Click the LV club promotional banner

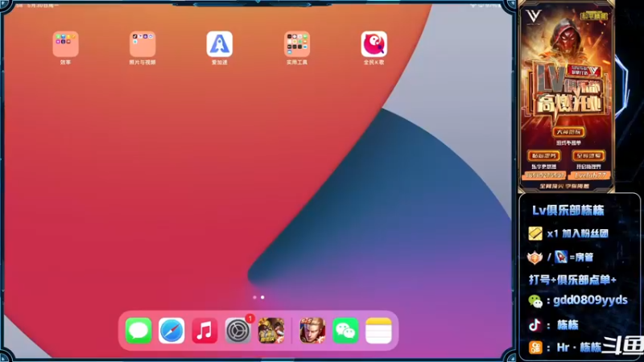tap(567, 97)
